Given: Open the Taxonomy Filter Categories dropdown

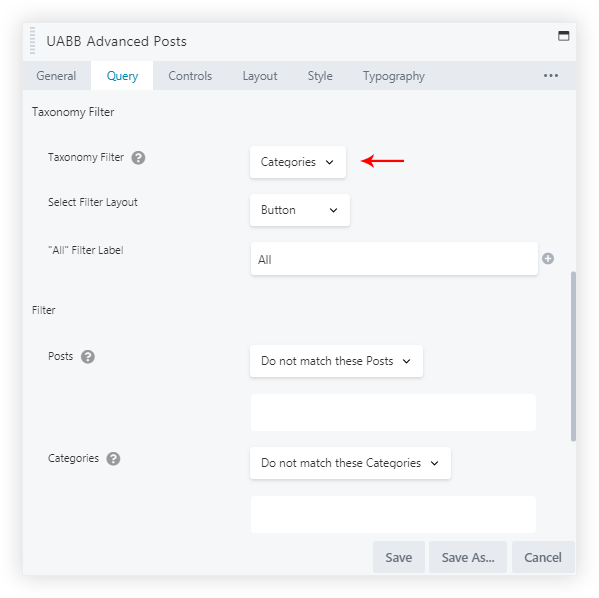Looking at the screenshot, I should point(298,162).
